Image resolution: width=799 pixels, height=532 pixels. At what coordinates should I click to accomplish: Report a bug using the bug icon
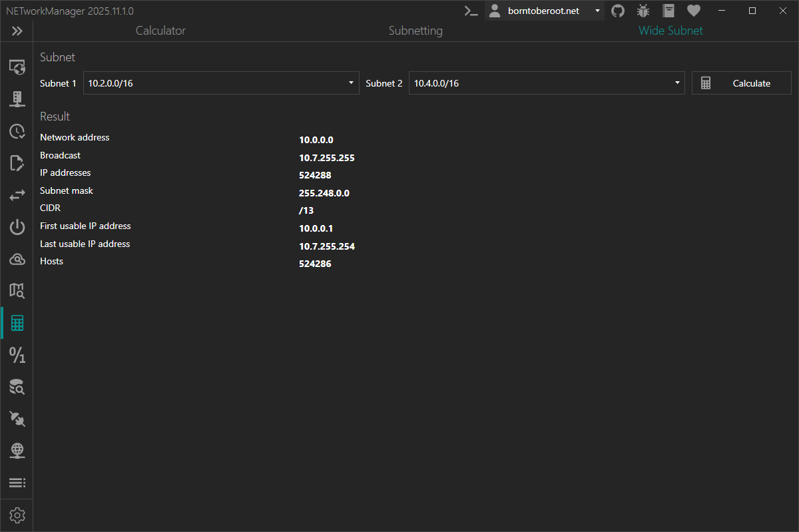[x=643, y=11]
